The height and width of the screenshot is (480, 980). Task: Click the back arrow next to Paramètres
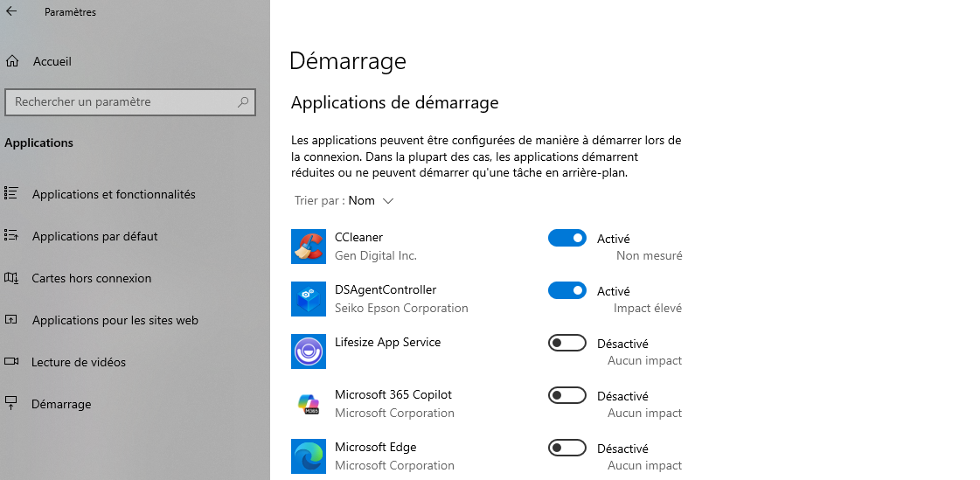11,11
